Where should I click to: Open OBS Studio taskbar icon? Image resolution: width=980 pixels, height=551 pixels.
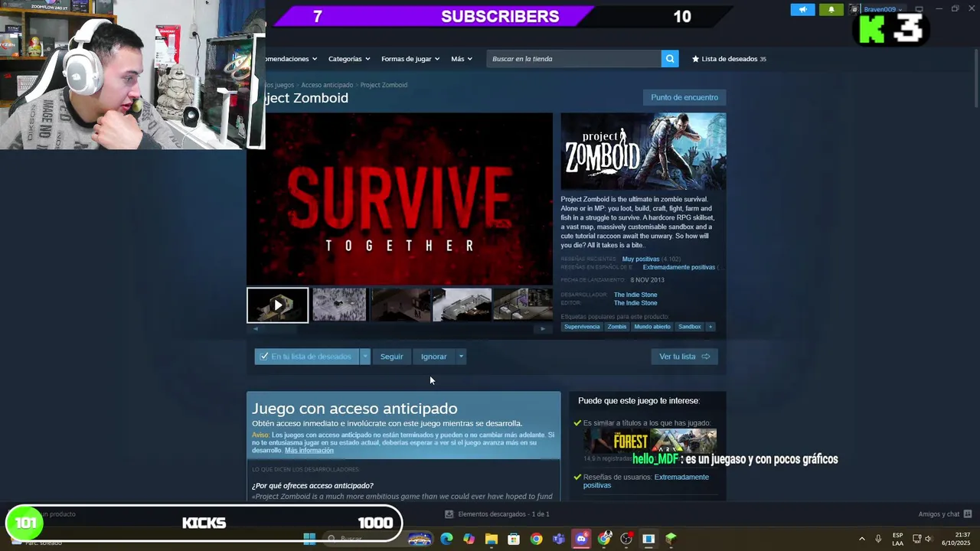click(x=626, y=539)
